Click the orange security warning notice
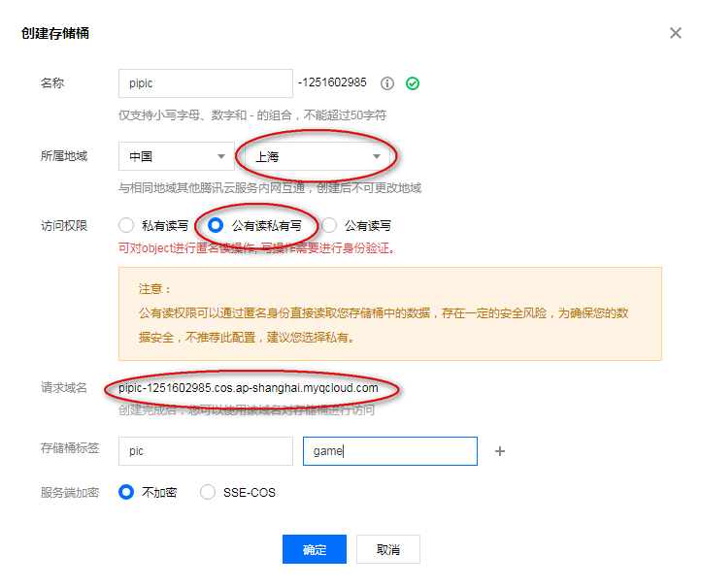Image resolution: width=701 pixels, height=588 pixels. [x=389, y=314]
